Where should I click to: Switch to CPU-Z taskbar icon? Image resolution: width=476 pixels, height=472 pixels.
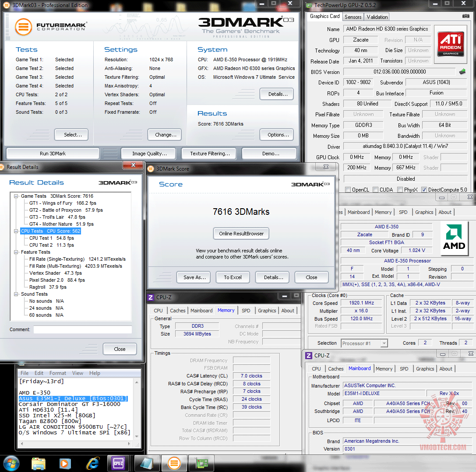[118, 463]
